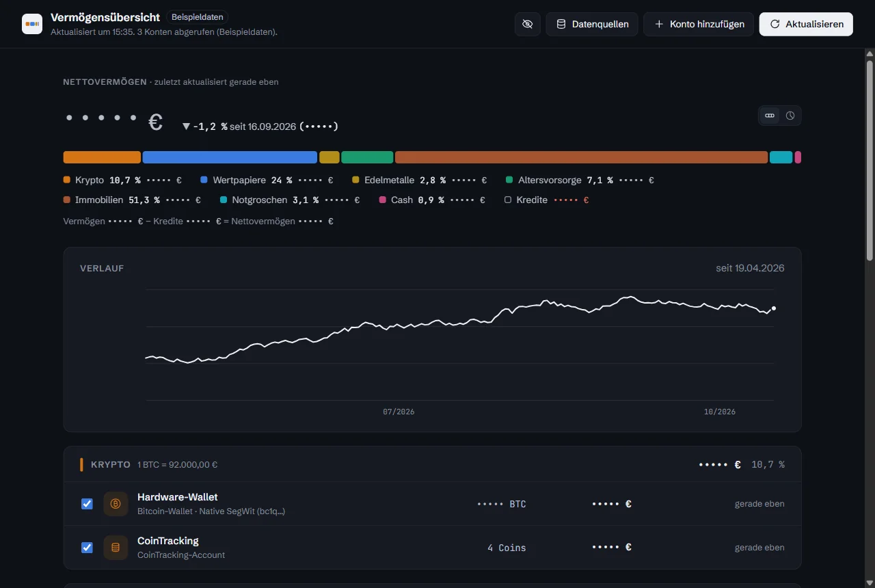Collapse the Krypto section header
The height and width of the screenshot is (588, 875).
tap(432, 464)
